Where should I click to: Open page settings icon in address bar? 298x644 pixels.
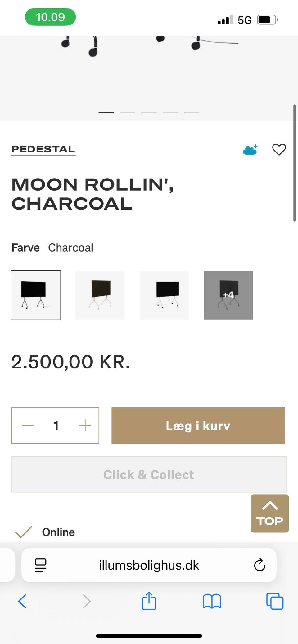click(x=40, y=565)
